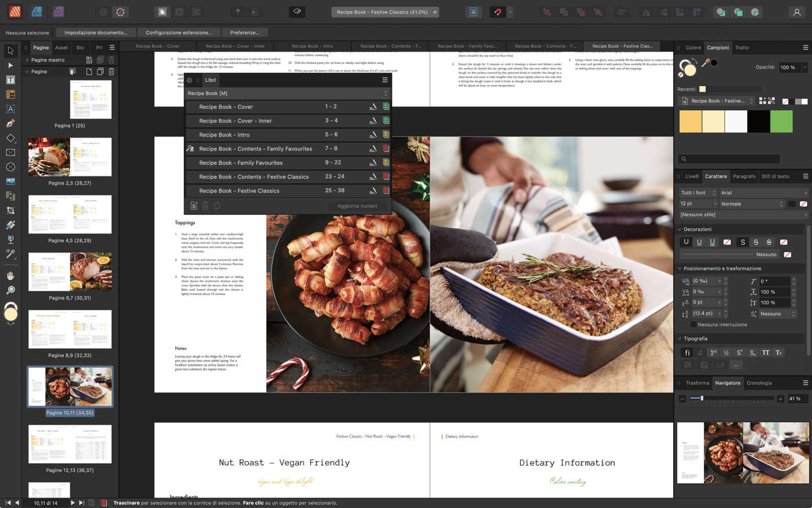Collapse the Tipografia section
This screenshot has width=812, height=508.
(x=680, y=338)
